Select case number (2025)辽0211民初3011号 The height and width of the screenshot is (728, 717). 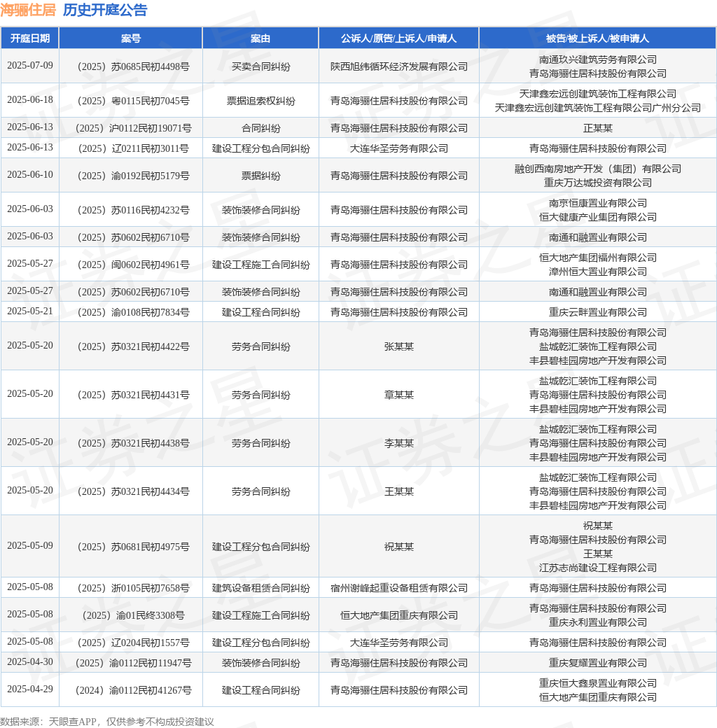coord(133,148)
